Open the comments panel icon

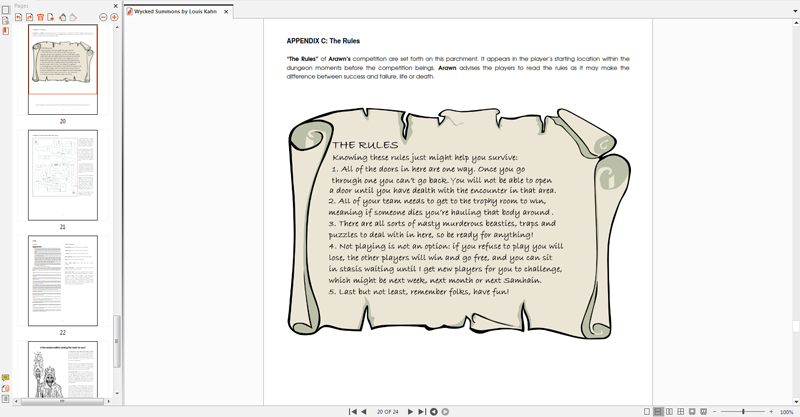(x=5, y=378)
